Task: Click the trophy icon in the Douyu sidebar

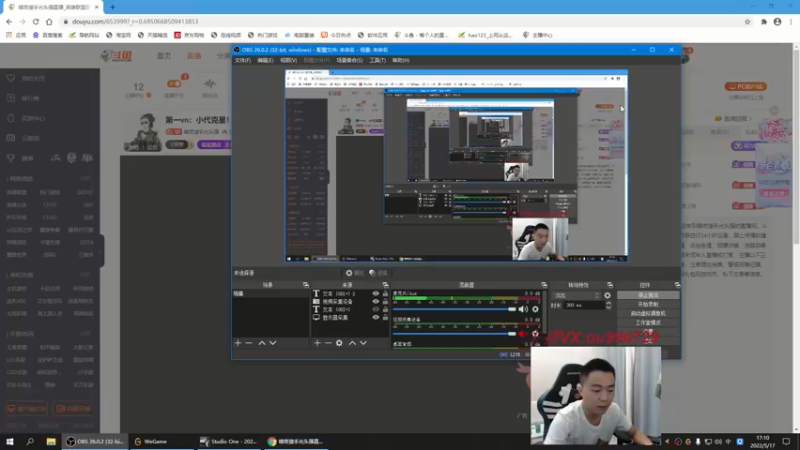Action: coord(11,158)
